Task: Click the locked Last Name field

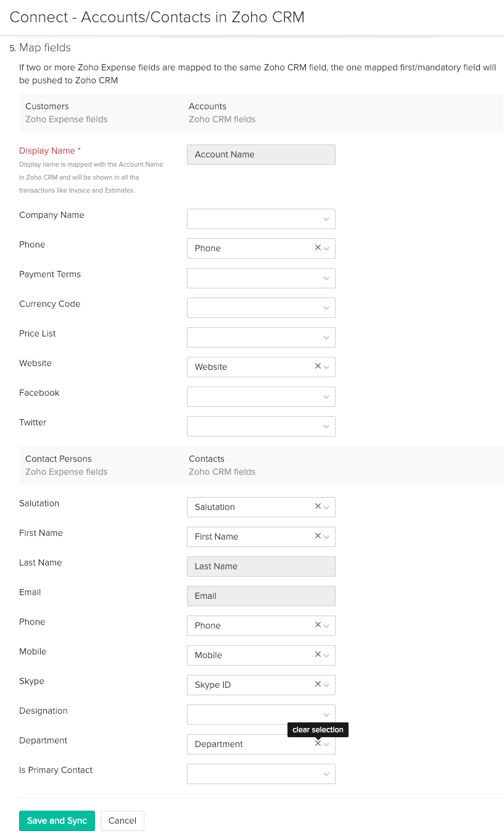Action: (x=261, y=566)
